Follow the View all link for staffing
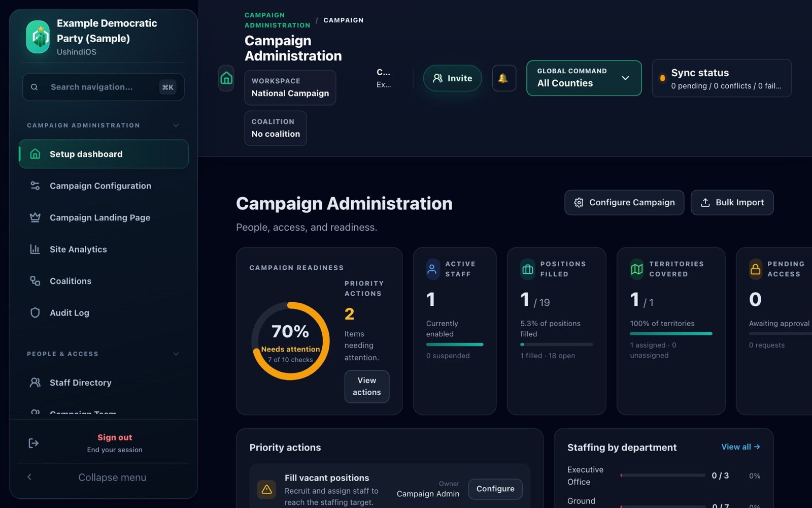812x508 pixels. click(x=741, y=447)
